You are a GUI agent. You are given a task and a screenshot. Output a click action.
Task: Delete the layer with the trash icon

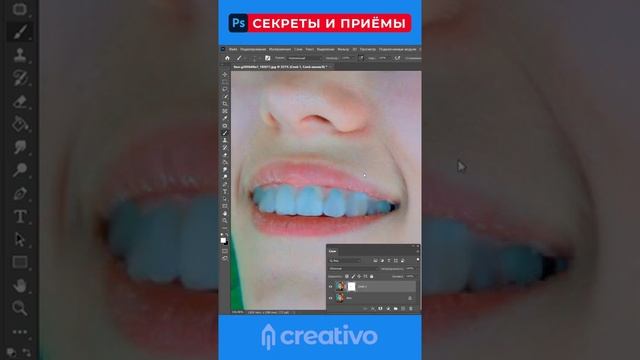point(411,309)
